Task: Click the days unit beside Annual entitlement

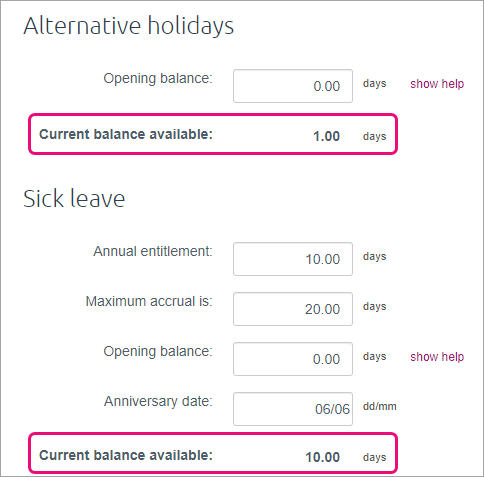Action: (x=374, y=257)
